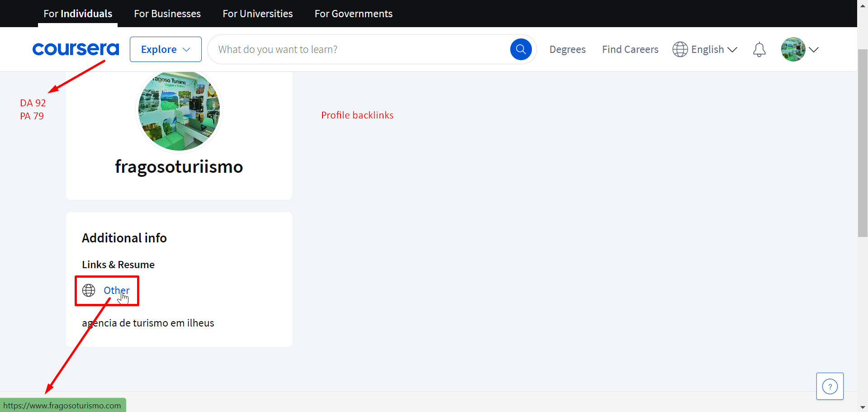Click the Additional info heading

(124, 238)
